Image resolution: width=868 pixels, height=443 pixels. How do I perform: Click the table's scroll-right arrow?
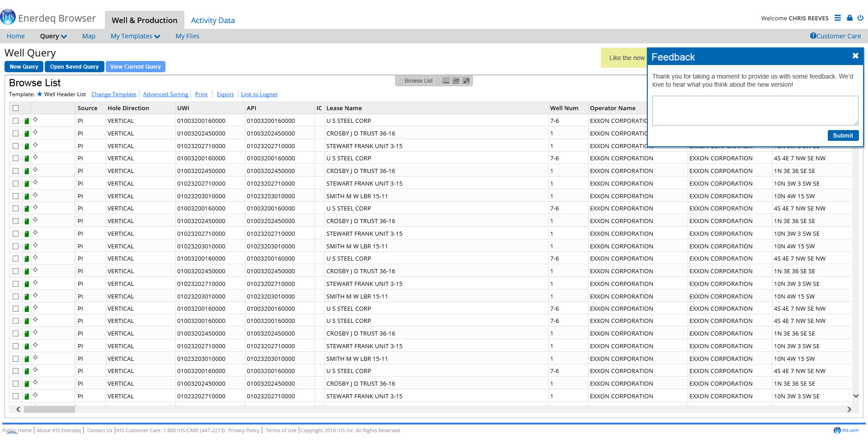coord(849,409)
